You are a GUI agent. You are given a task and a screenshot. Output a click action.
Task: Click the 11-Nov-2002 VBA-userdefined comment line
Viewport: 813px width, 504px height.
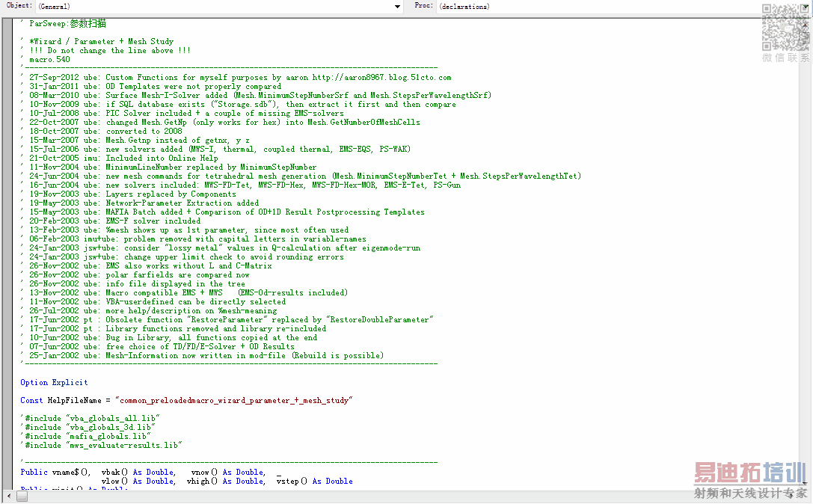tap(153, 302)
